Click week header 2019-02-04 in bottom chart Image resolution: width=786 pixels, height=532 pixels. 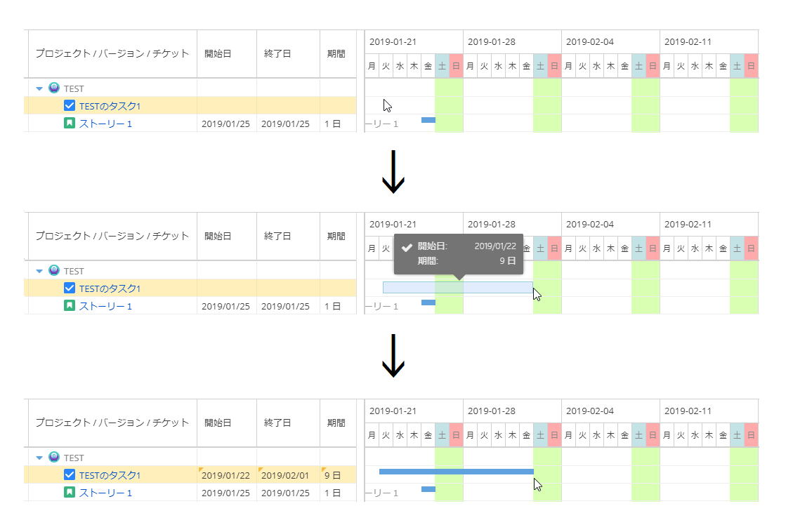[610, 411]
